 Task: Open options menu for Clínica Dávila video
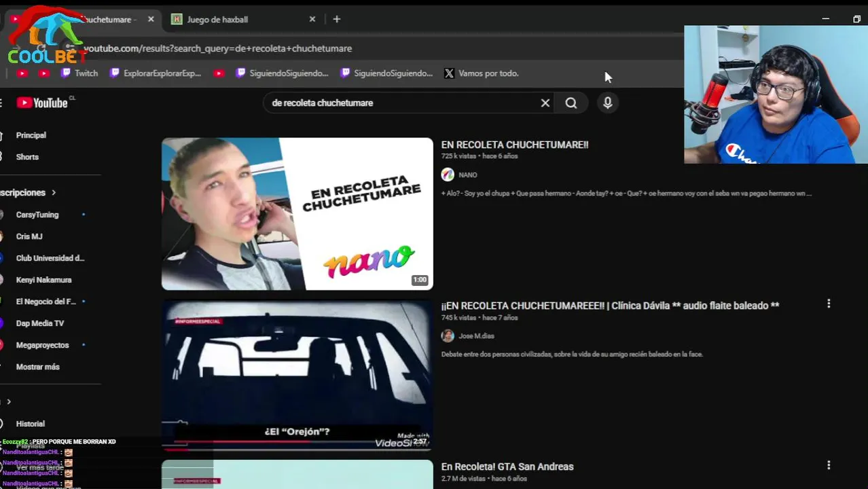(x=829, y=304)
